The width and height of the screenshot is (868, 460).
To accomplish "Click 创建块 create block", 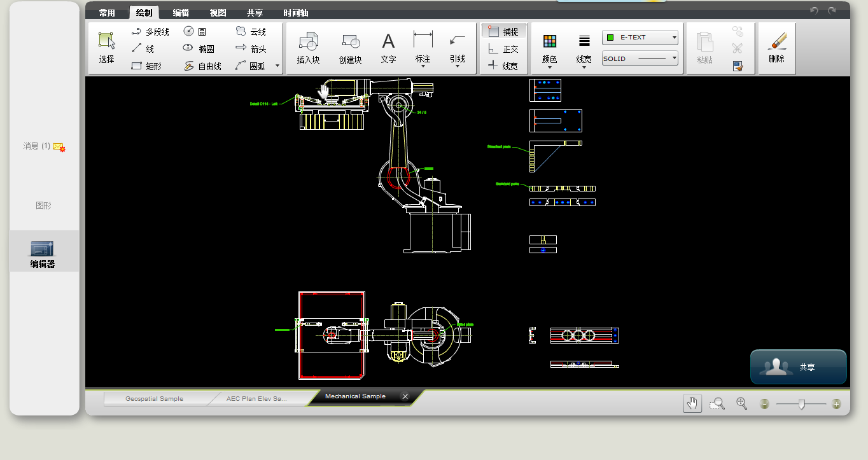I will coord(350,48).
